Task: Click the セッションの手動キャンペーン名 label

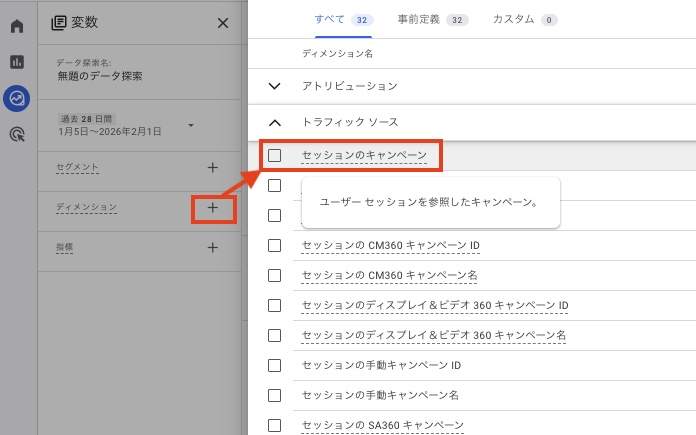Action: click(x=380, y=395)
